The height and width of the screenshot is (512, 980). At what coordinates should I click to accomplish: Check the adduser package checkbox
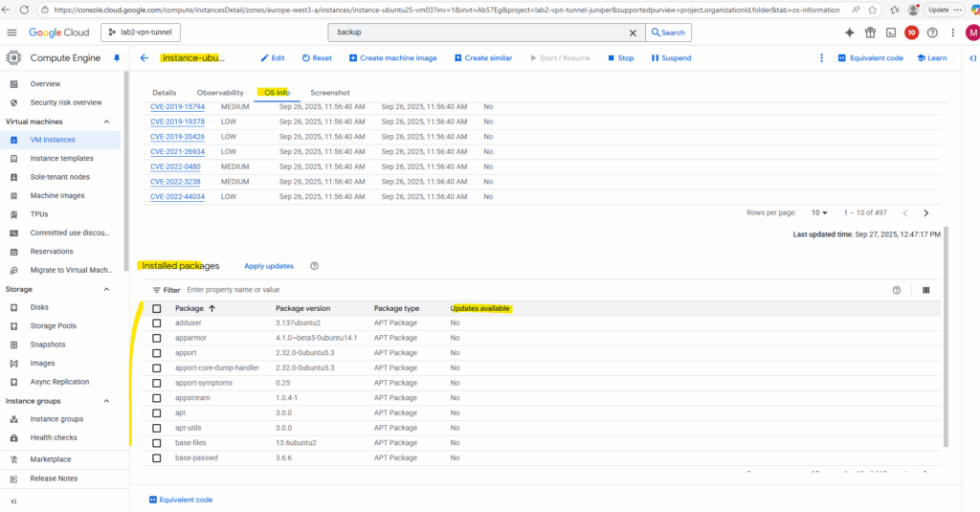157,323
